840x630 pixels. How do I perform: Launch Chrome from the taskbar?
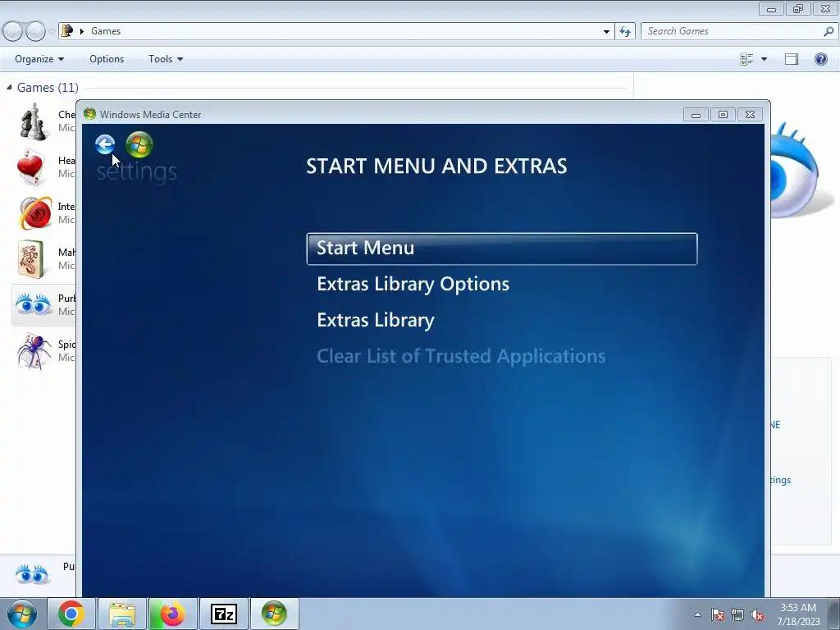coord(71,614)
